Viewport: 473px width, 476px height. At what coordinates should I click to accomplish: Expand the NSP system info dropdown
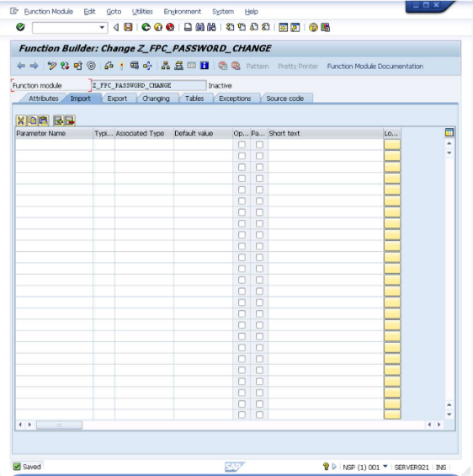point(385,466)
